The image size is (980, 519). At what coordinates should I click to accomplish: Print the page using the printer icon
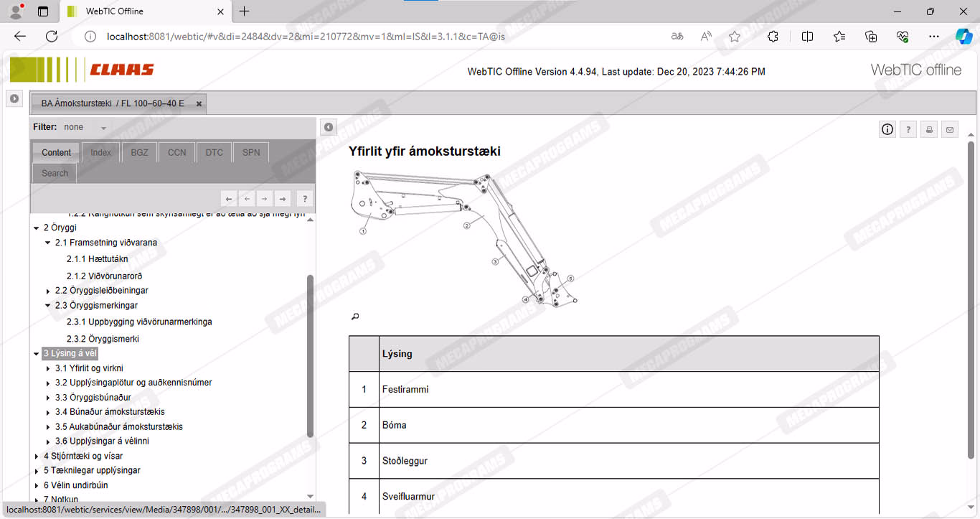click(x=929, y=129)
